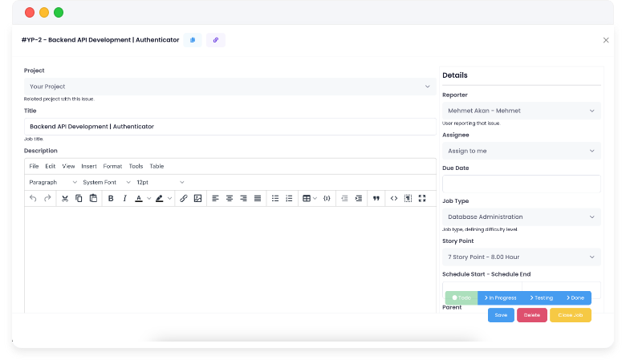Image resolution: width=626 pixels, height=364 pixels.
Task: Insert a link in the description
Action: pos(183,198)
